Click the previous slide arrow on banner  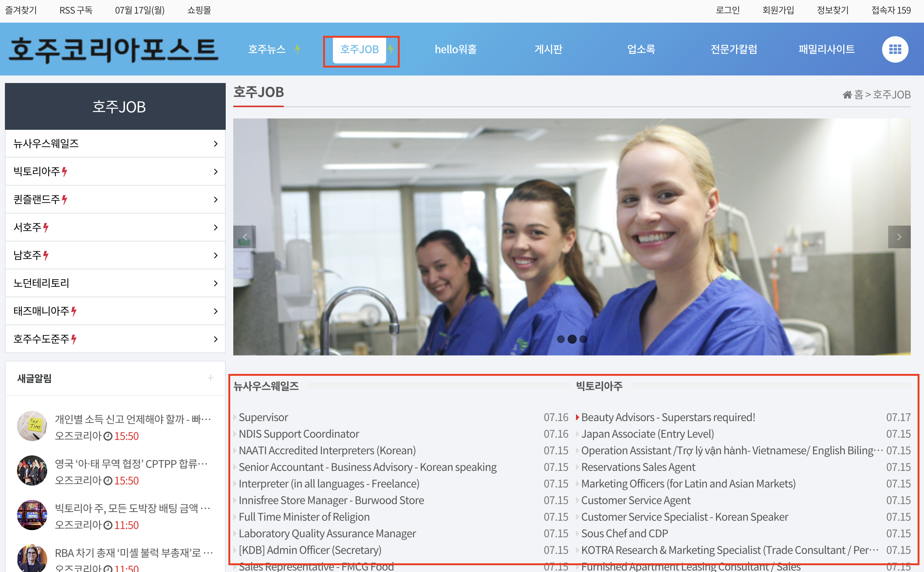tap(245, 237)
